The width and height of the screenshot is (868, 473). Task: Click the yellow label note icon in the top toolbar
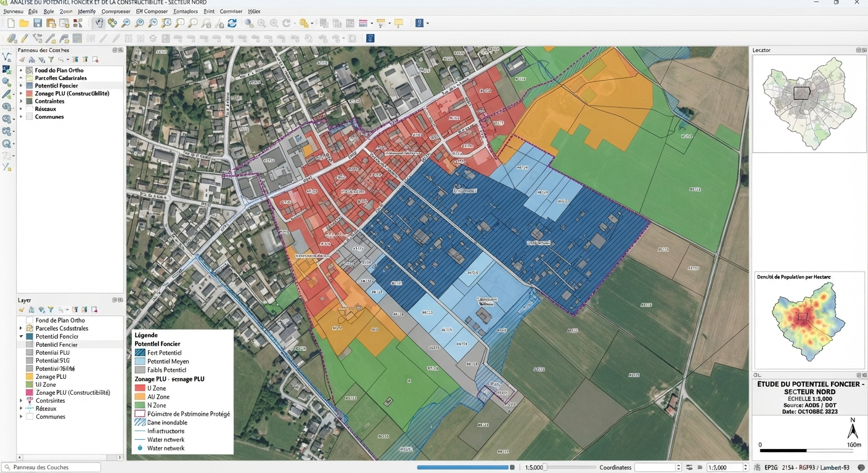399,23
